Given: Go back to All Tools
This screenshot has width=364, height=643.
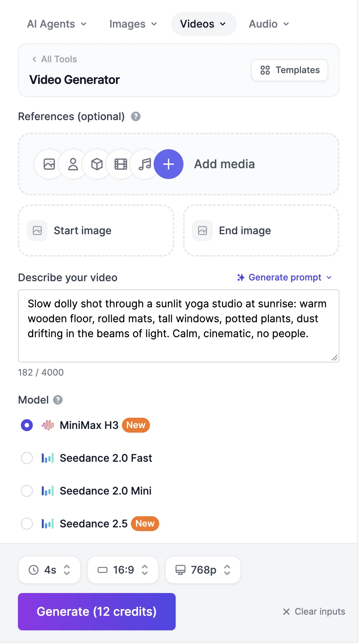Looking at the screenshot, I should click(x=54, y=59).
